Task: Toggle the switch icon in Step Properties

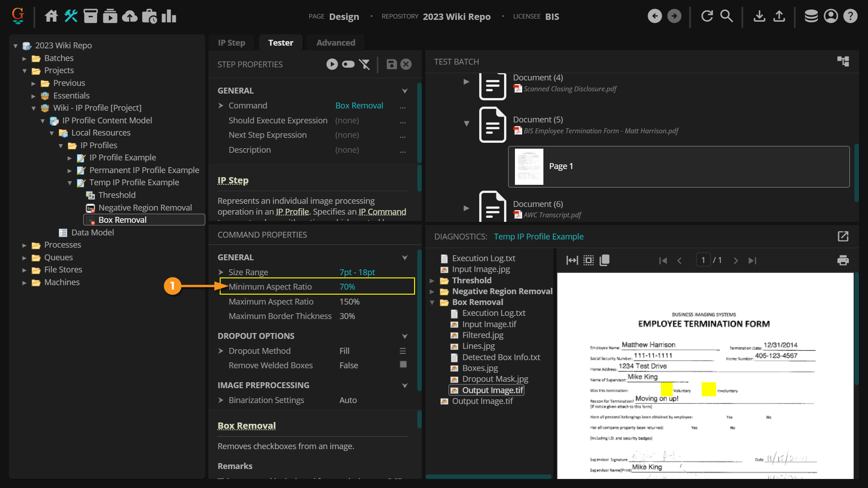Action: (348, 64)
